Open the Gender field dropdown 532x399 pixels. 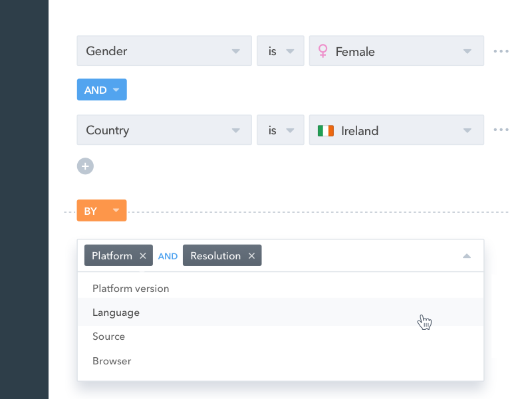click(x=236, y=51)
